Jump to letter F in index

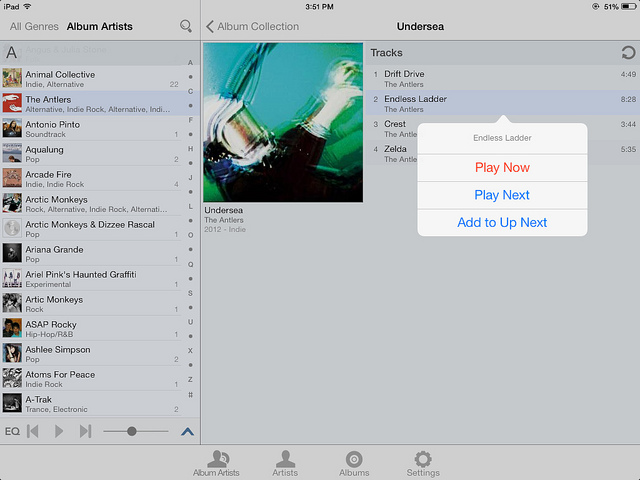pos(190,120)
